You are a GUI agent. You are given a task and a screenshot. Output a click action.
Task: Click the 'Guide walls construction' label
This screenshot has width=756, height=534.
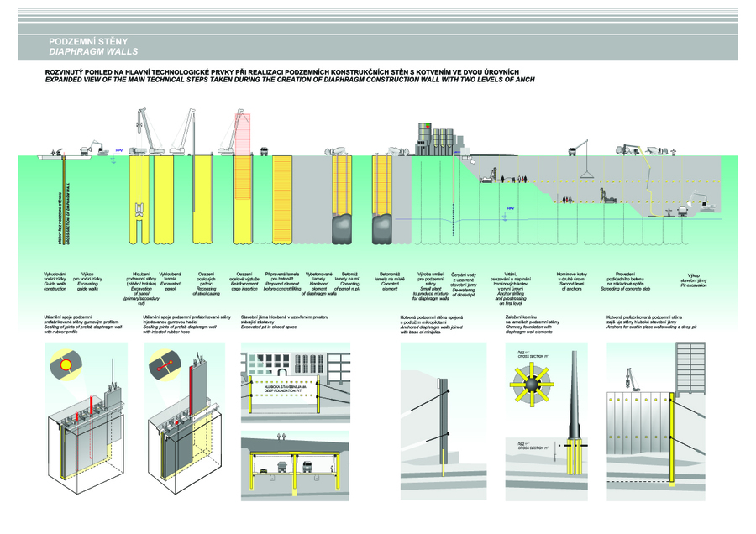click(55, 286)
